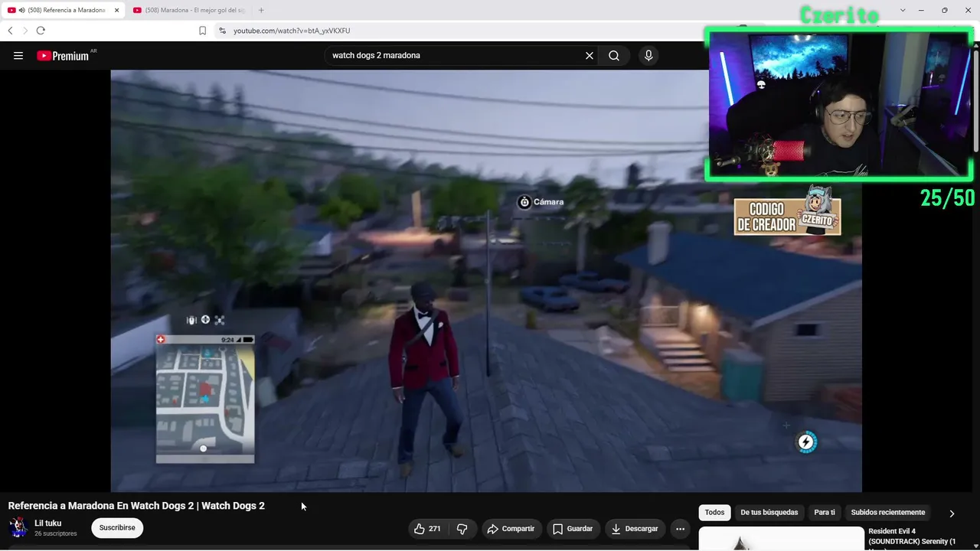Click the '26 suscriptores' count text
Screen dimensions: 980x551
click(x=56, y=533)
